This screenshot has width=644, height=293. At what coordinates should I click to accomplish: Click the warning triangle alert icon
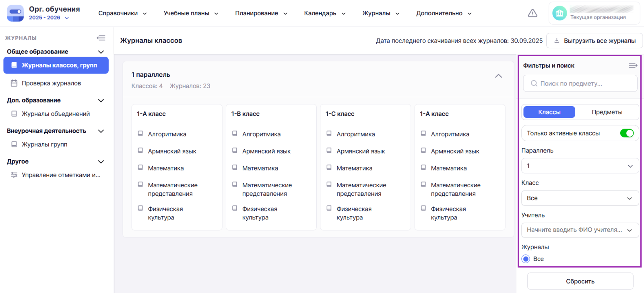tap(533, 13)
